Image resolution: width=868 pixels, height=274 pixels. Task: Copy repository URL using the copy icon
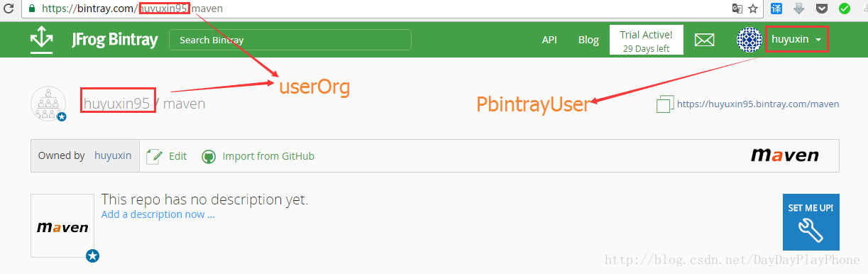664,104
